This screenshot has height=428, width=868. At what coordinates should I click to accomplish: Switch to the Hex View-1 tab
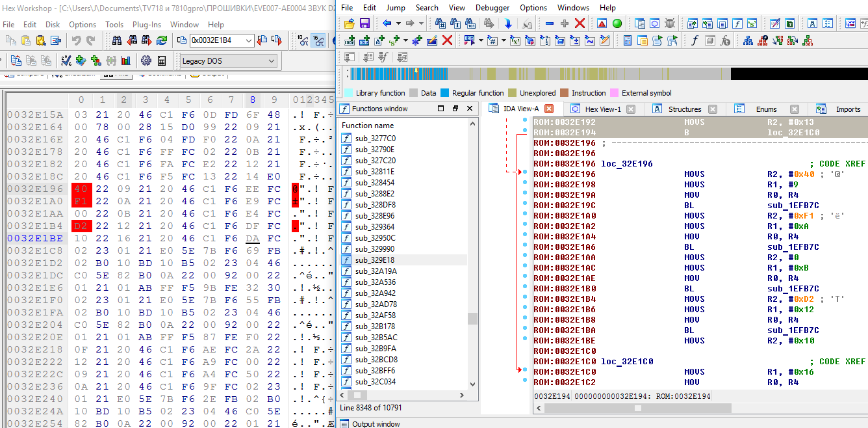[x=603, y=109]
